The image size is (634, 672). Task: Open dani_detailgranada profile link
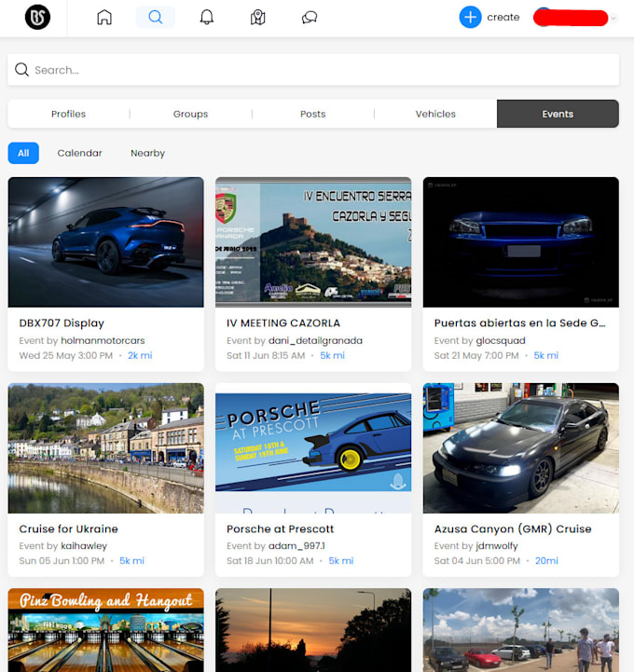pyautogui.click(x=315, y=341)
